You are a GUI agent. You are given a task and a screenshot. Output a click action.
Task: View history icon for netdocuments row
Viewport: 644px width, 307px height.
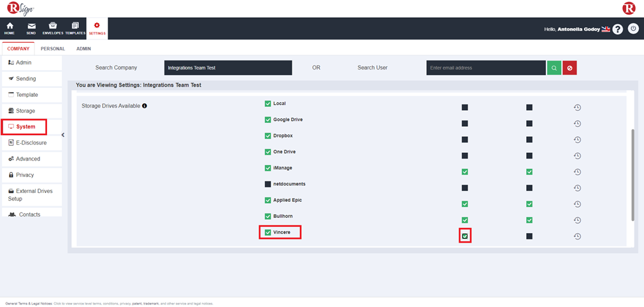click(577, 188)
